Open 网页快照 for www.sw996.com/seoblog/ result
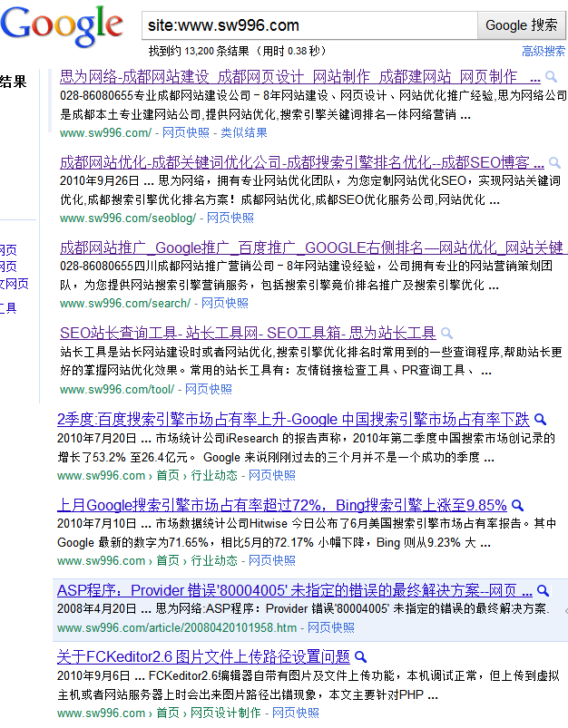 point(230,218)
